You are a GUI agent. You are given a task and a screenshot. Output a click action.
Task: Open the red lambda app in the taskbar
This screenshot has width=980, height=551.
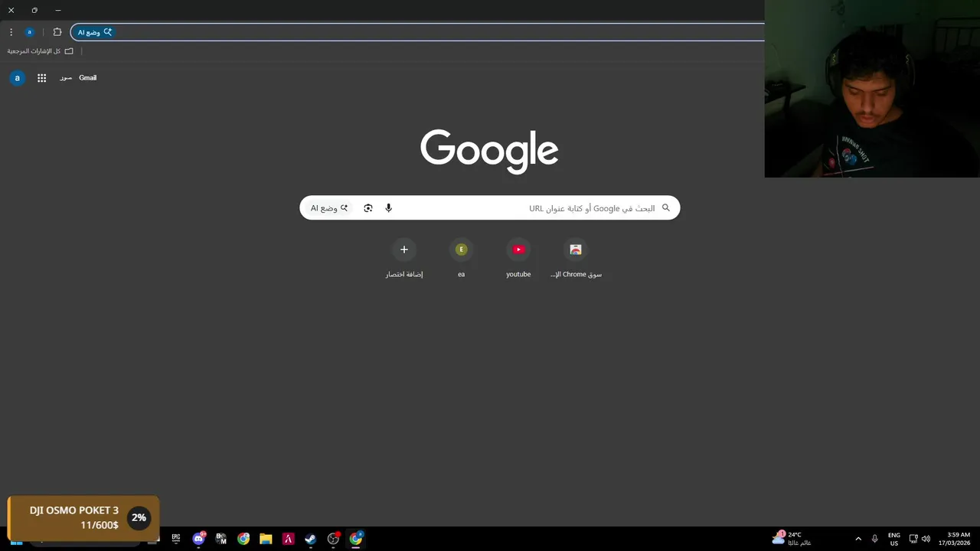pyautogui.click(x=288, y=539)
